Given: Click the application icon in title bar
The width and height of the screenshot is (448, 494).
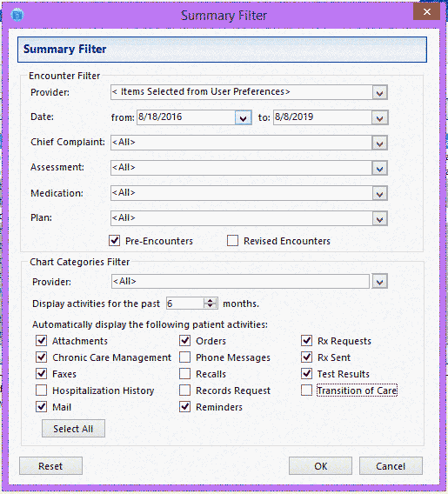Looking at the screenshot, I should click(17, 15).
